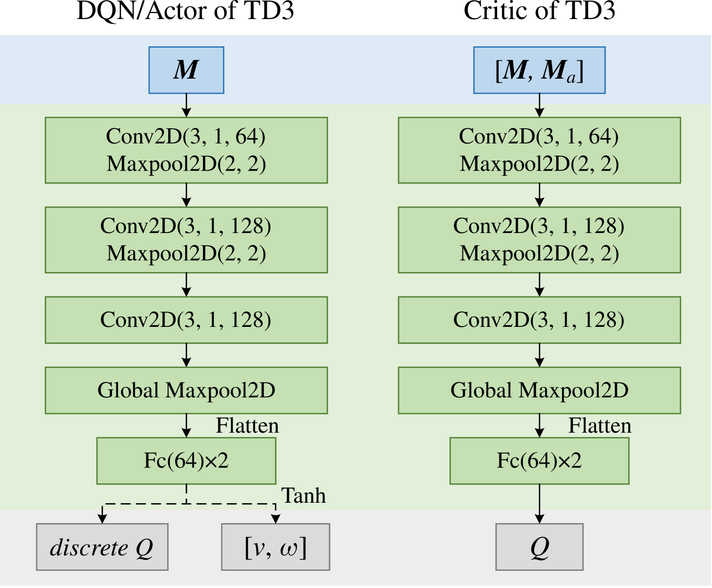Viewport: 712px width, 588px height.
Task: Click the "Critic of TD3" heading
Action: tap(539, 10)
